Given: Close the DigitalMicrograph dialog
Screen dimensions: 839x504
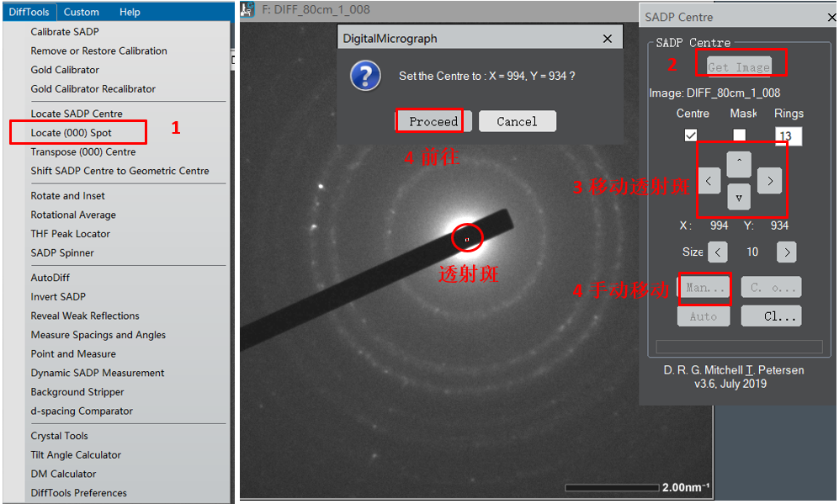Looking at the screenshot, I should (608, 39).
